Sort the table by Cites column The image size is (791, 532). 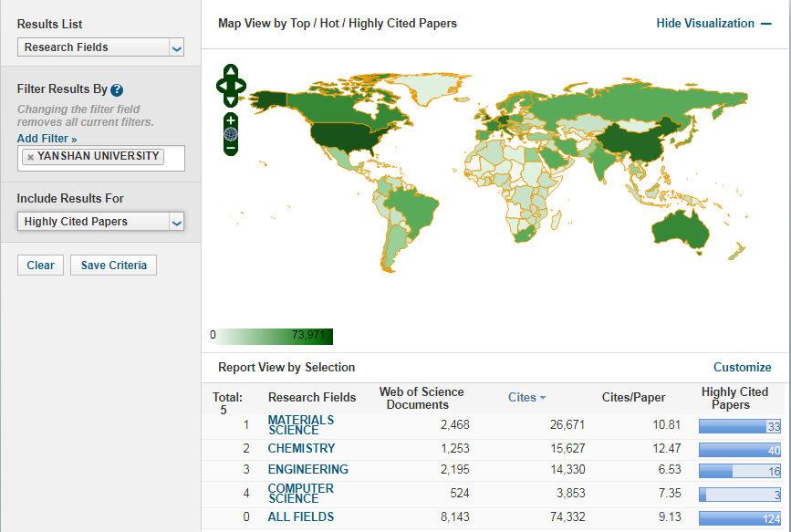coord(526,397)
